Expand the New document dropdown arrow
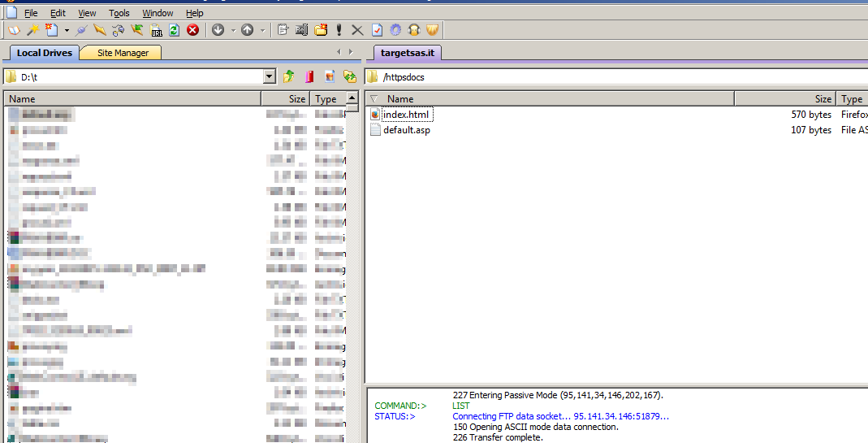Viewport: 868px width, 443px height. click(x=67, y=30)
